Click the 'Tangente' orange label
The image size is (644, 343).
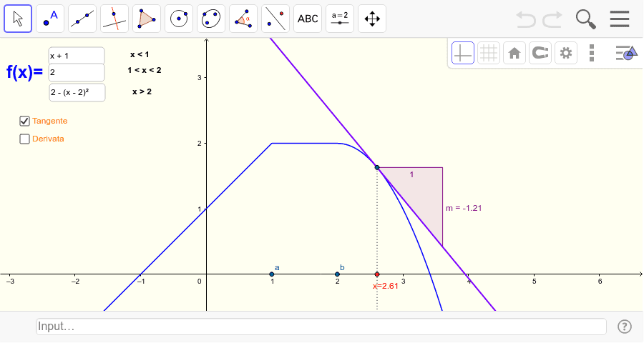point(49,121)
